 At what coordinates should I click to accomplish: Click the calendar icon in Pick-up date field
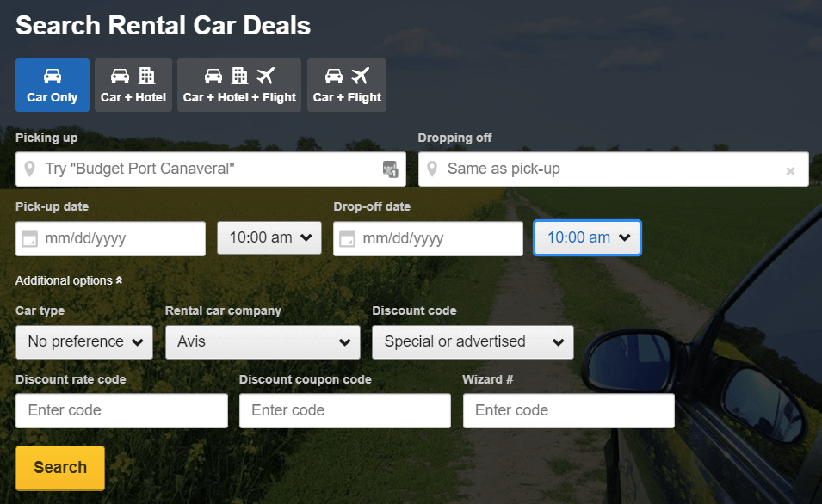[29, 239]
